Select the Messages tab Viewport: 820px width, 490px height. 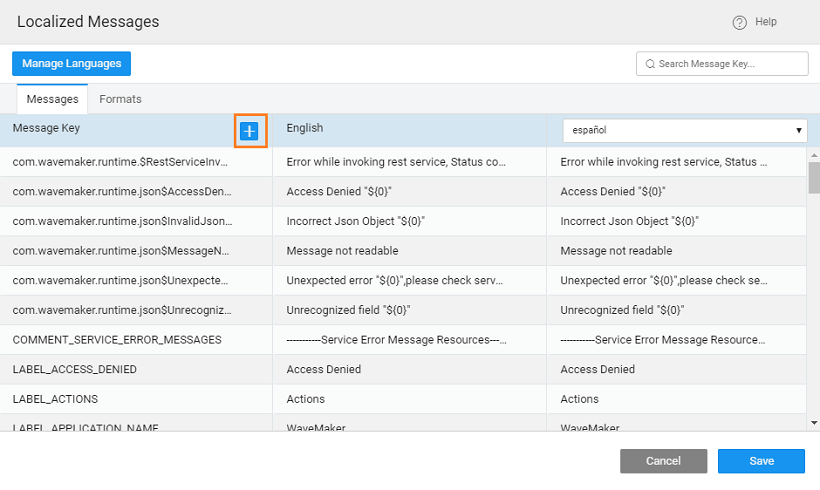coord(52,99)
